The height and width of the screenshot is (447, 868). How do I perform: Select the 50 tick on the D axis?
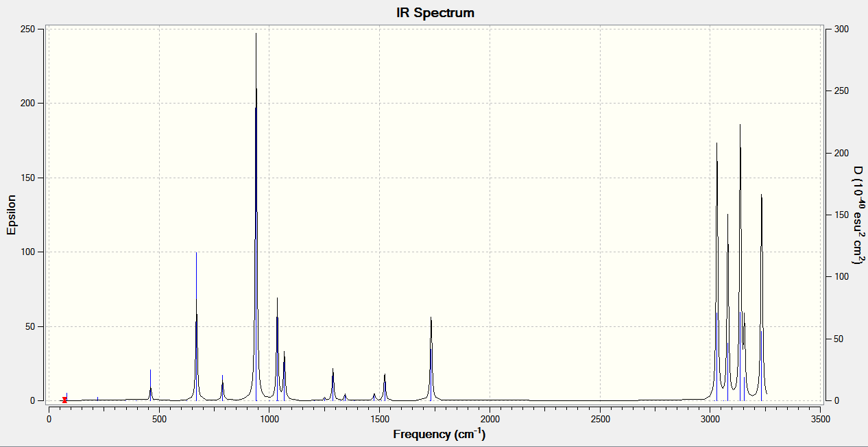(838, 339)
